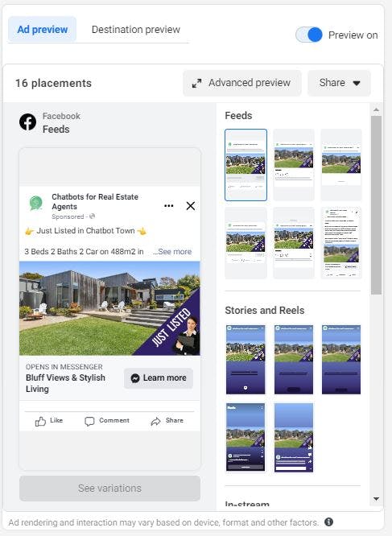Select the Ad preview tab
The height and width of the screenshot is (536, 392).
point(43,30)
